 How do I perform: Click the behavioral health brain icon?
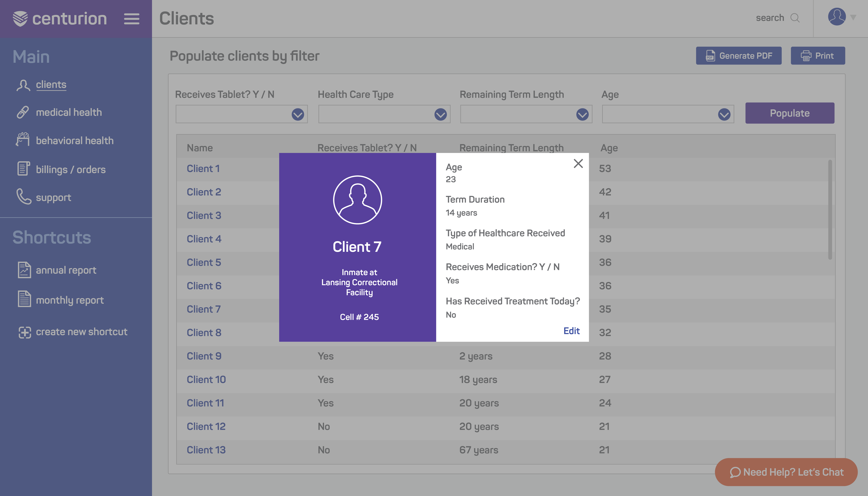23,139
